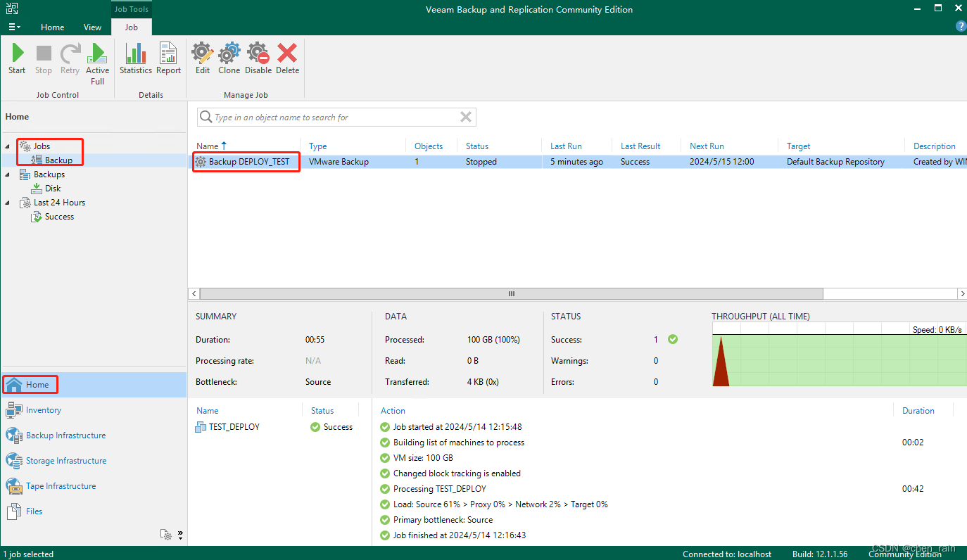Sort jobs by Status column

(x=477, y=146)
